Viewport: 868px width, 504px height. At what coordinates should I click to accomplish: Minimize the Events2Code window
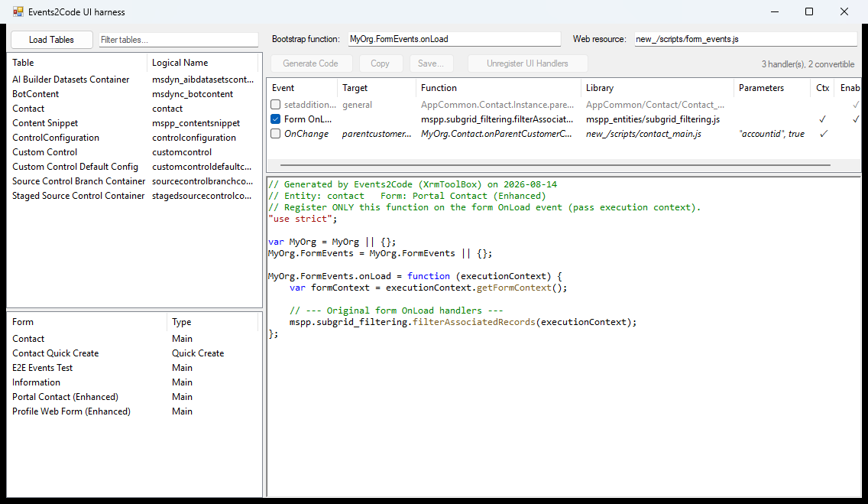tap(775, 11)
